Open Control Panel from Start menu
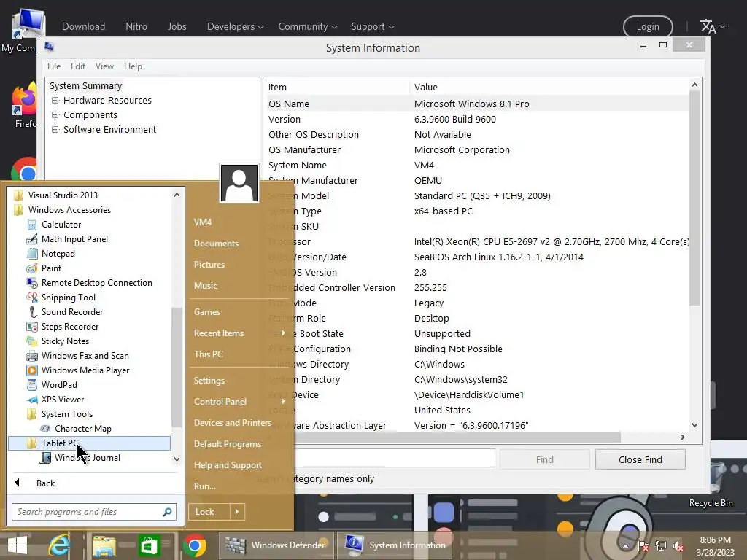The image size is (747, 560). tap(220, 402)
